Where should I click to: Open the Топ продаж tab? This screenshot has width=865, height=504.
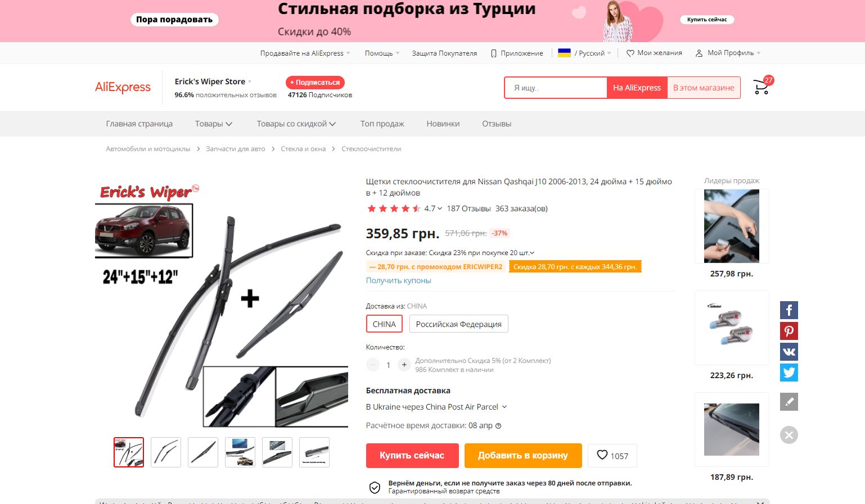coord(382,124)
